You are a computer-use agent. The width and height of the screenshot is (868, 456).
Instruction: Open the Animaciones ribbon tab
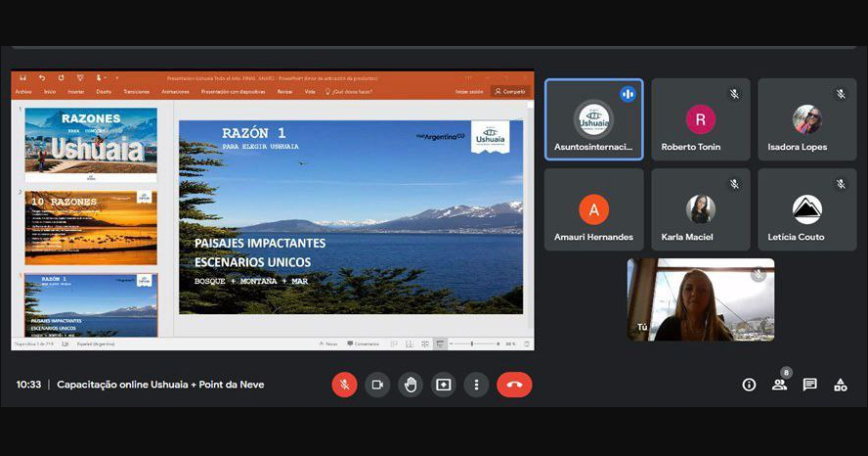[175, 92]
